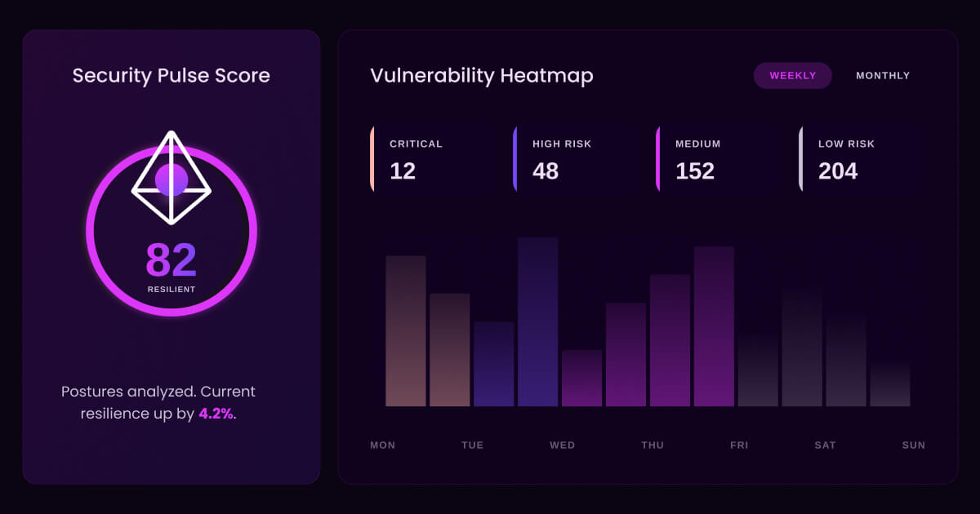Image resolution: width=980 pixels, height=514 pixels.
Task: Select the tallest salmon chart bar
Action: tap(406, 331)
